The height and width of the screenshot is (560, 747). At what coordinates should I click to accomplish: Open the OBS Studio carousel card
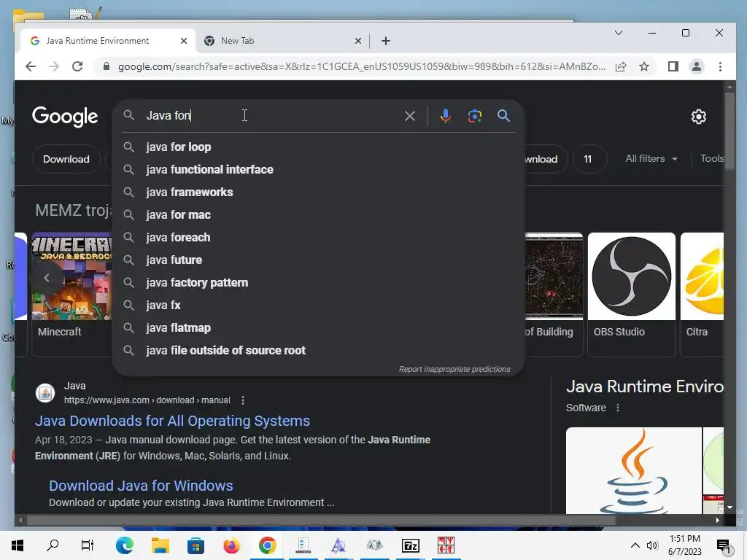[x=632, y=295]
